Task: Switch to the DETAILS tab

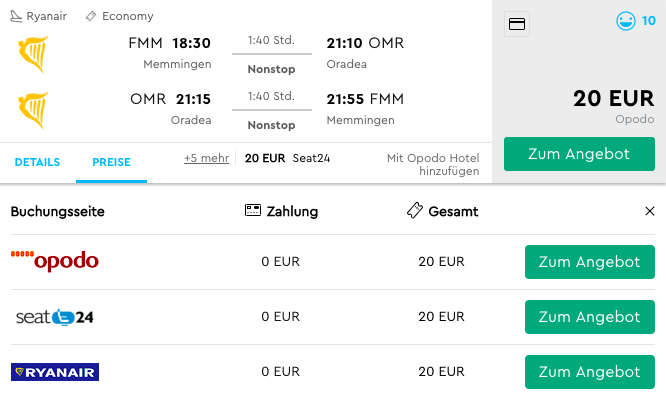Action: 37,162
